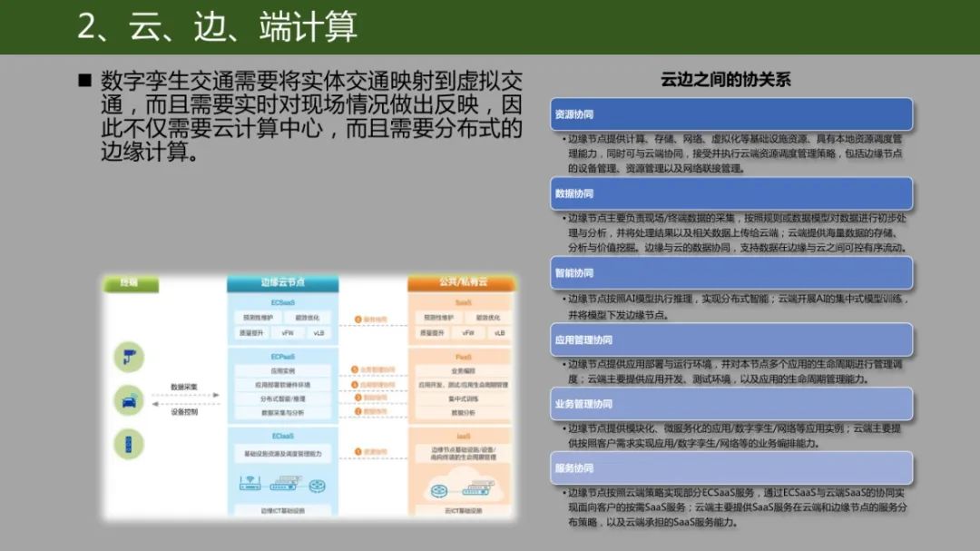980x551 pixels.
Task: Click the numbered 智能协同 marker in the diagram
Action: [358, 397]
